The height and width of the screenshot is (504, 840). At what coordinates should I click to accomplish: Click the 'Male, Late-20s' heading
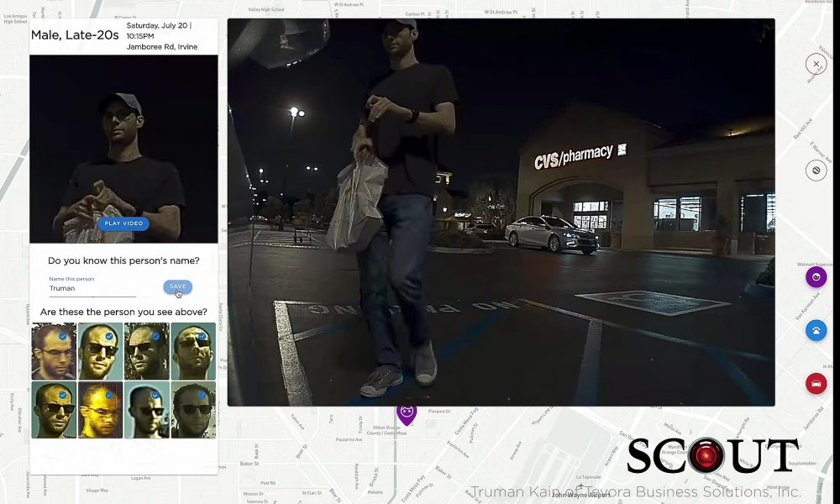coord(75,35)
